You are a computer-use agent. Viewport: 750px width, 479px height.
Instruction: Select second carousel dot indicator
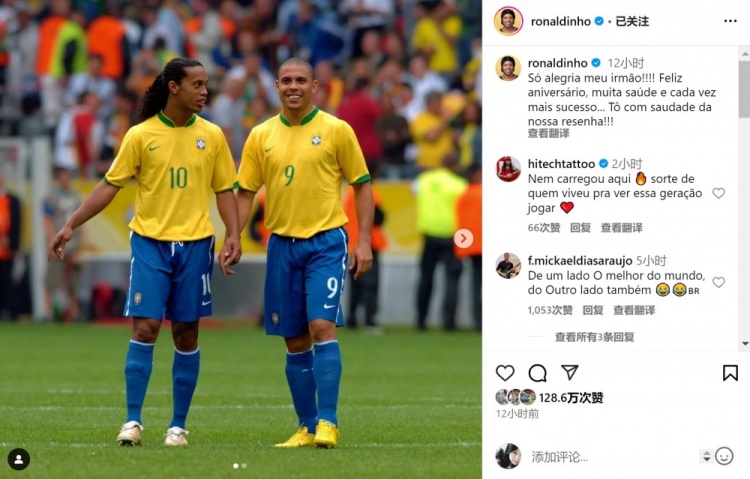pos(244,466)
